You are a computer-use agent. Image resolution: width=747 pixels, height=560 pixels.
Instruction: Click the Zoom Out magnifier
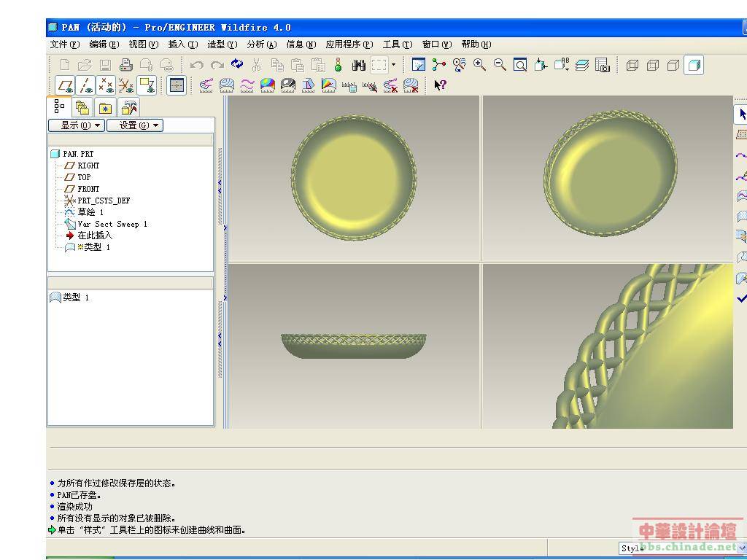(500, 65)
